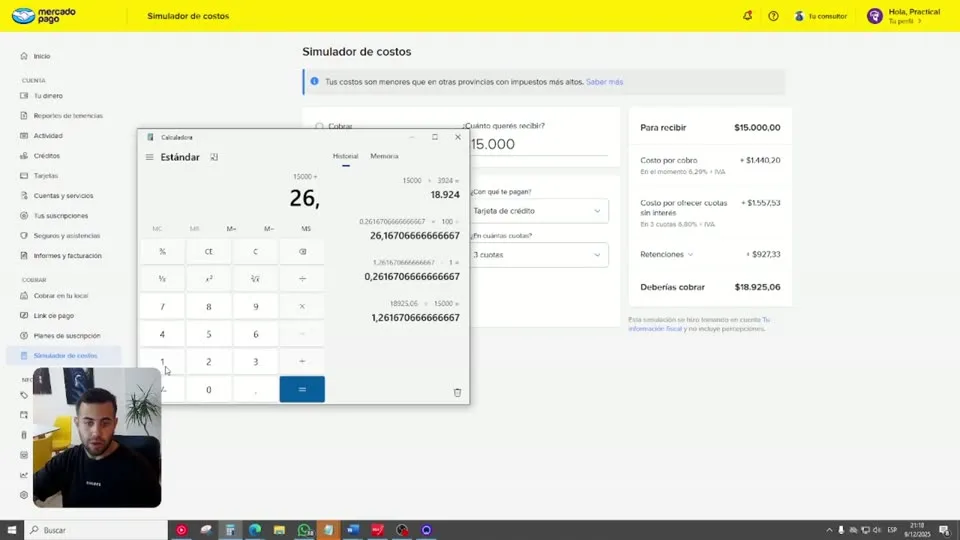The height and width of the screenshot is (540, 960).
Task: Click the calculator divide operator
Action: coord(302,279)
